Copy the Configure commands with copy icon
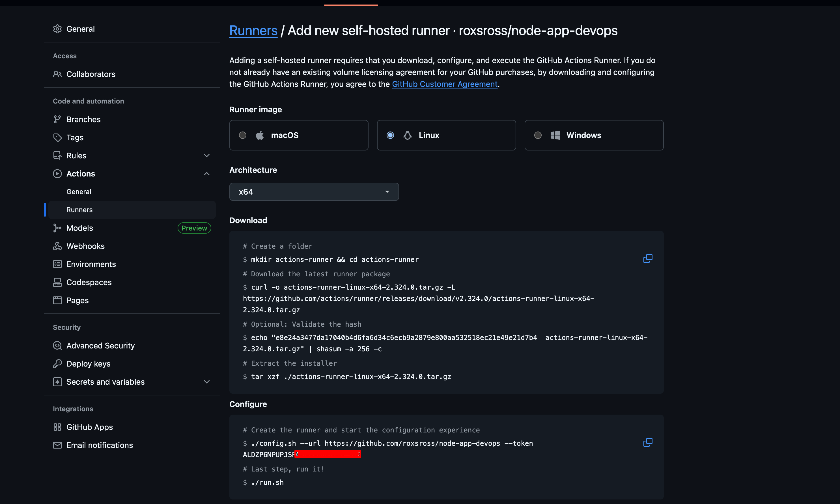 [x=647, y=442]
